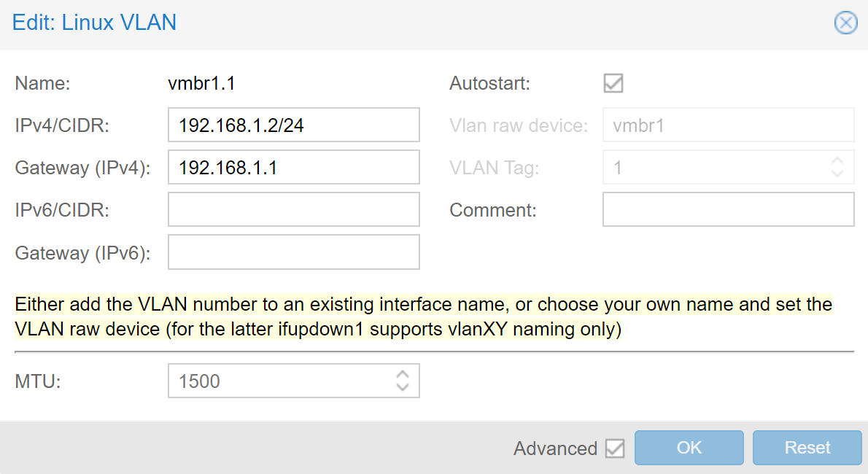Viewport: 868px width, 474px height.
Task: Click the Comment label
Action: (492, 210)
